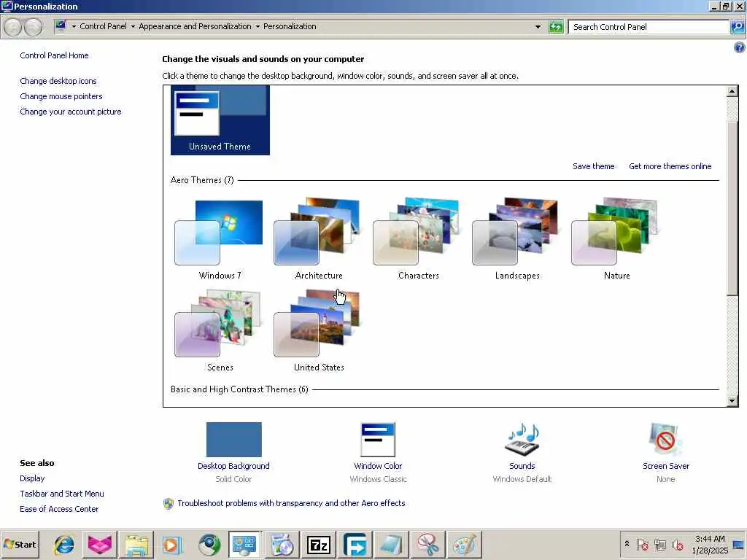Open the Sounds settings icon
This screenshot has height=560, width=747.
522,440
